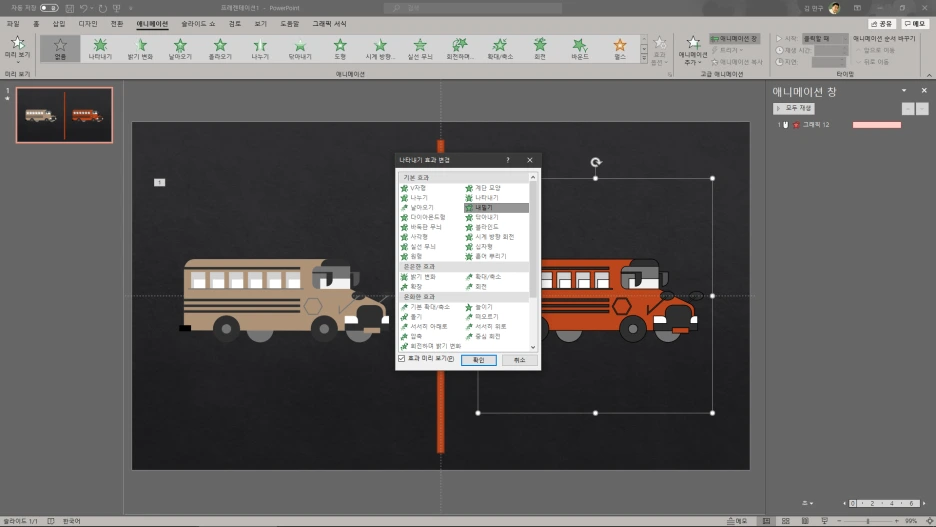Apply the 나누기 animation from ribbon gallery
Image resolution: width=936 pixels, height=527 pixels.
(x=260, y=48)
